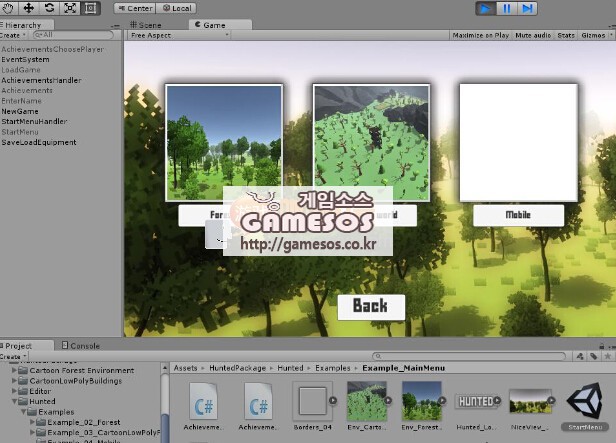Screen dimensions: 616x443
Task: Click the favorites star icon in Project
Action: coord(607,356)
